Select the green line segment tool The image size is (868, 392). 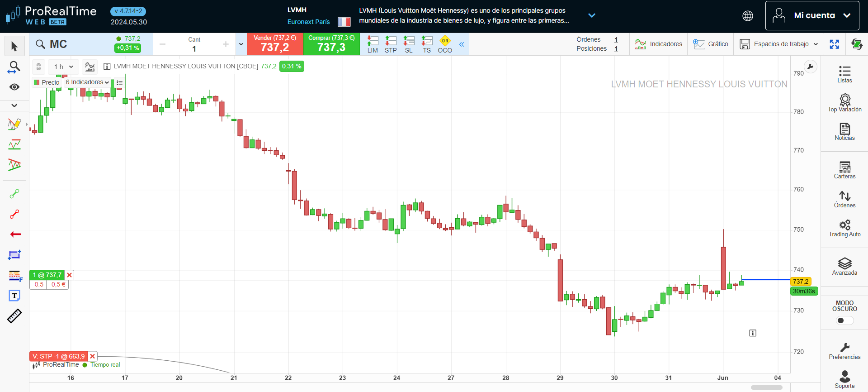coord(14,194)
